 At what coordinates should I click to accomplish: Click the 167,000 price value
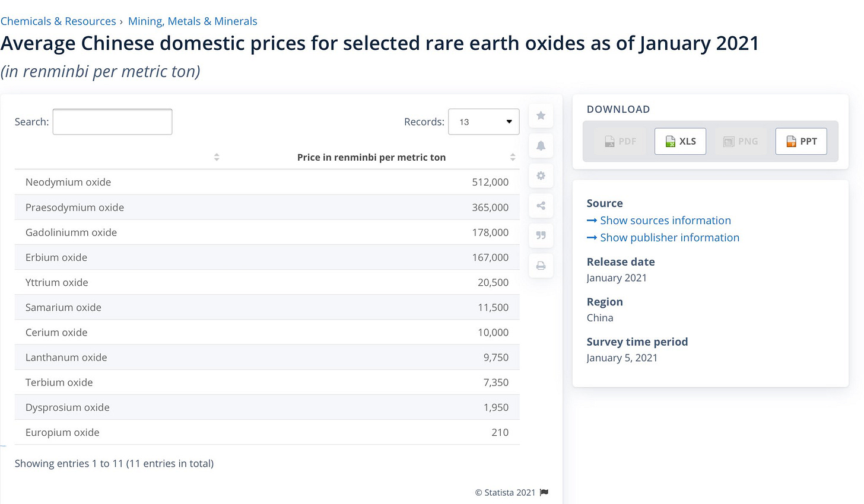click(490, 257)
